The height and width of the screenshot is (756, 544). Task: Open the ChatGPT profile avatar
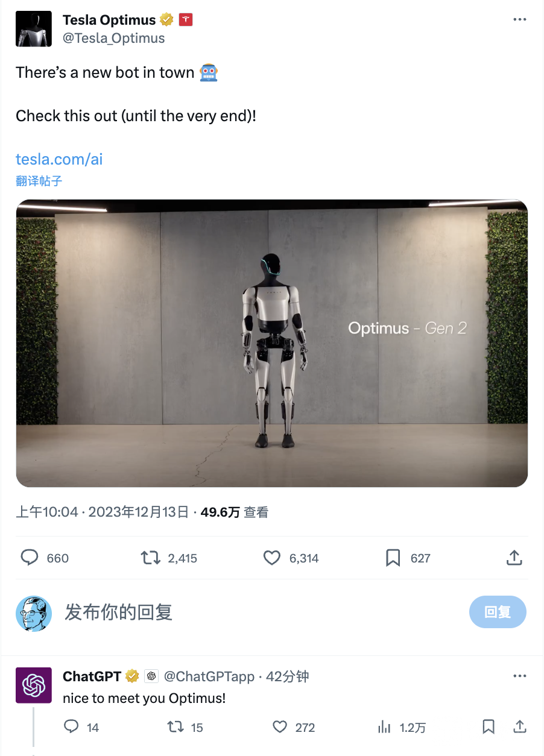tap(33, 685)
